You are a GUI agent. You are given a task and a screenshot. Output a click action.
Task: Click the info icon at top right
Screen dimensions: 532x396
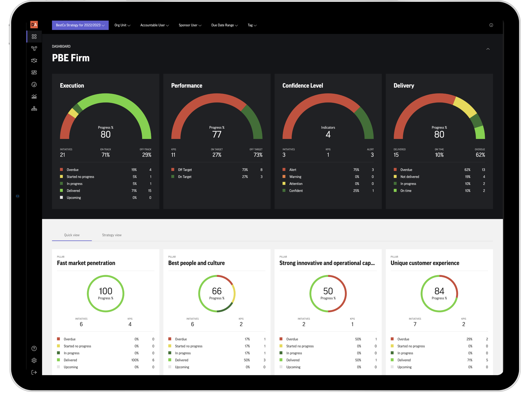491,25
